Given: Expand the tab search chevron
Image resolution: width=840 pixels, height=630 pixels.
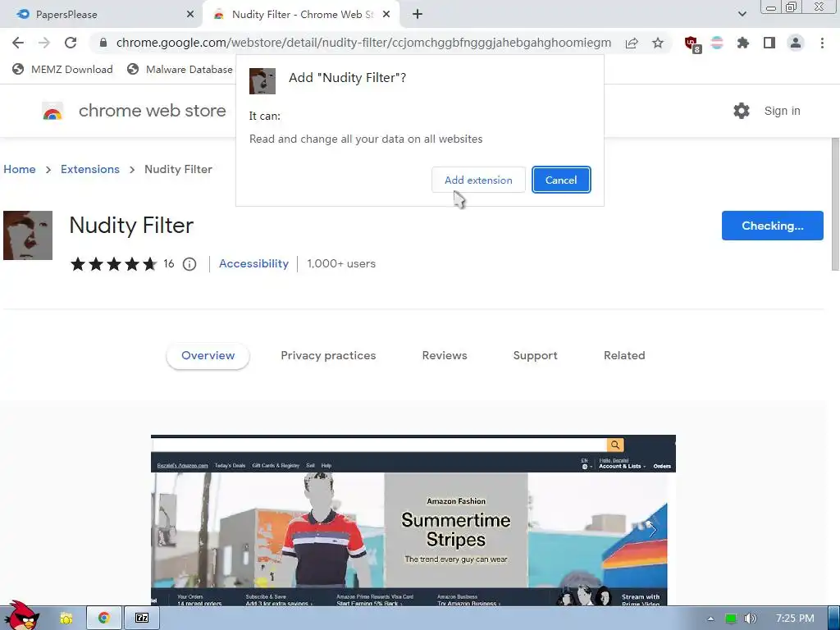Looking at the screenshot, I should [x=742, y=14].
